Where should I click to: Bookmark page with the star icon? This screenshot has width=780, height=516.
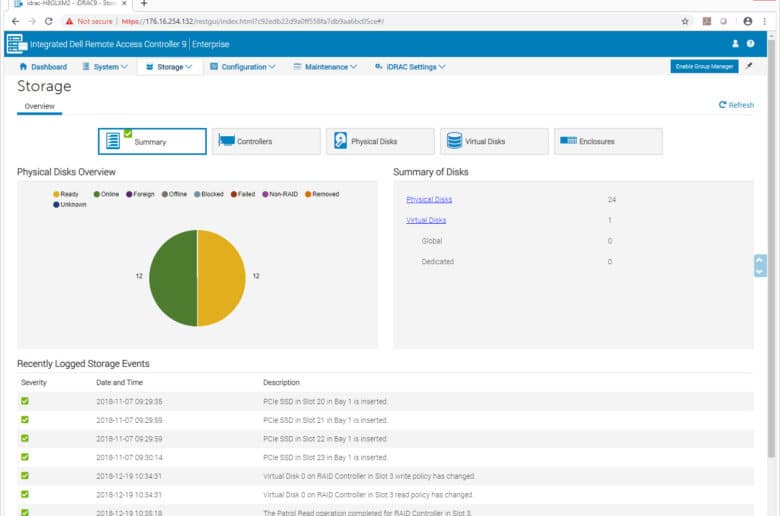(x=685, y=21)
